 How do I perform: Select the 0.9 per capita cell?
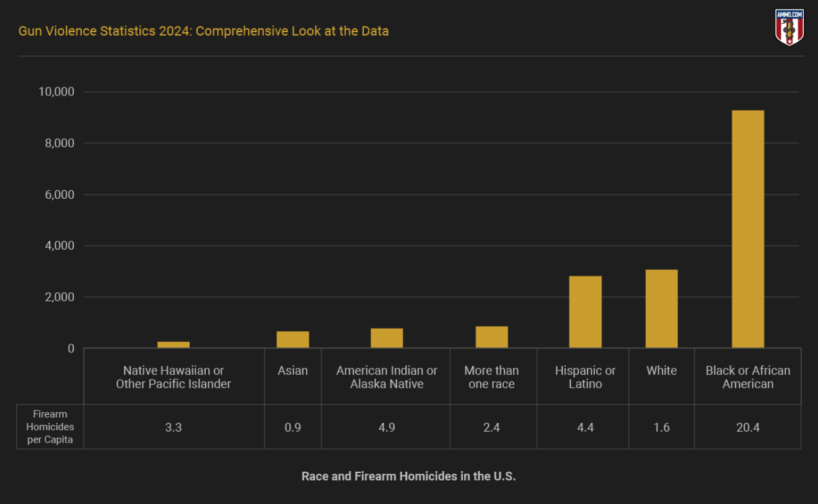pyautogui.click(x=292, y=427)
